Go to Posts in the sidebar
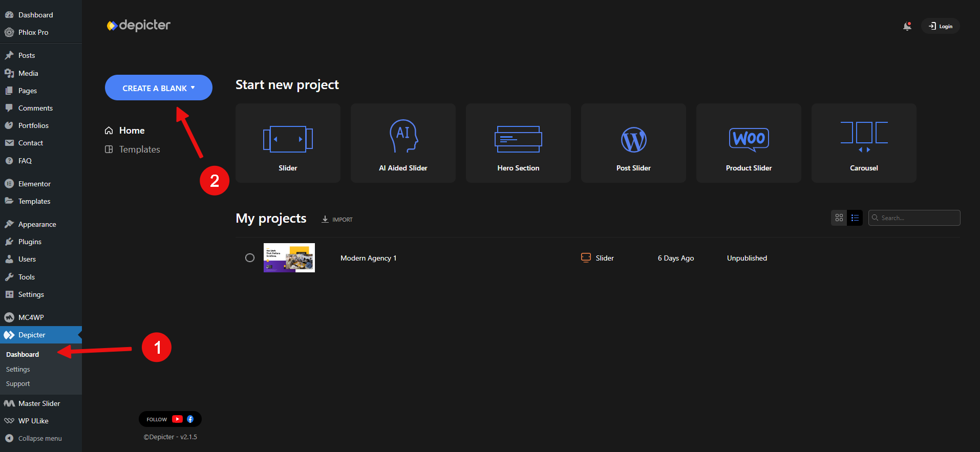 pyautogui.click(x=41, y=55)
